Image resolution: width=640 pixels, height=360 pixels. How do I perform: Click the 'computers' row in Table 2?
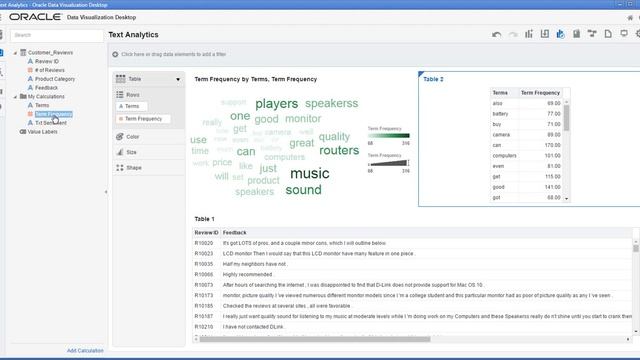click(x=527, y=156)
